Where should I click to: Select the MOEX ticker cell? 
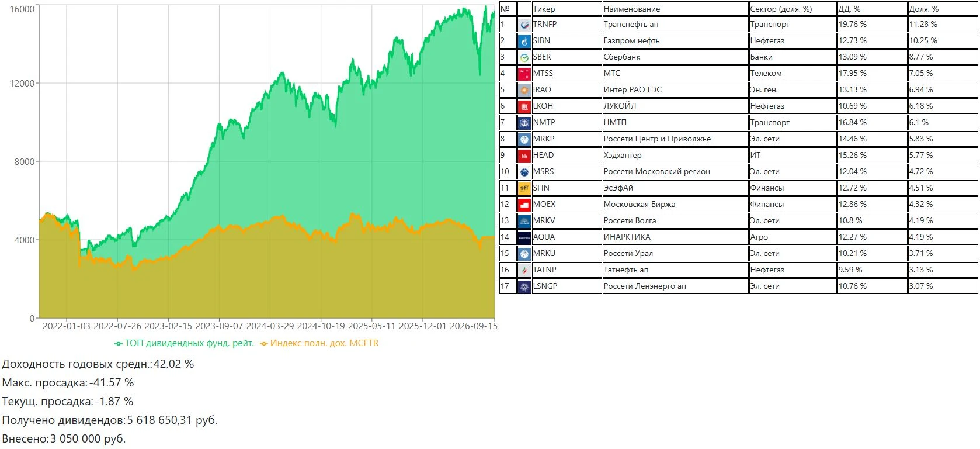(567, 205)
